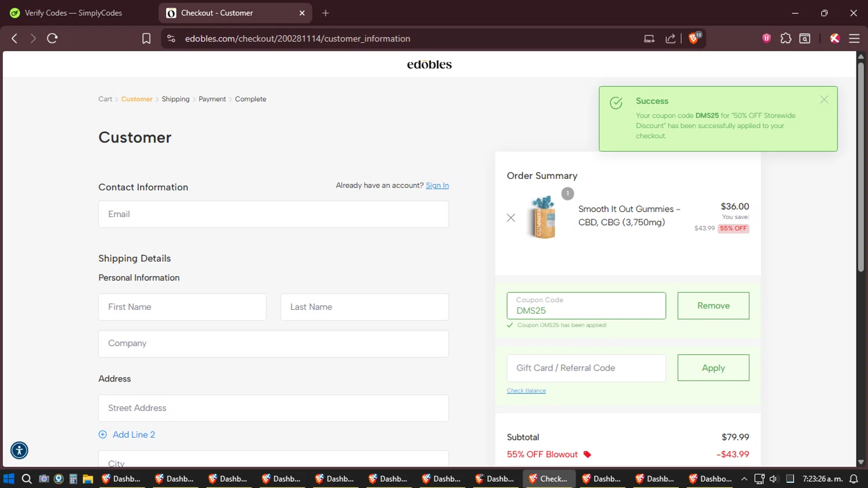
Task: Click the Subtotal $79.99 amount
Action: click(x=735, y=437)
